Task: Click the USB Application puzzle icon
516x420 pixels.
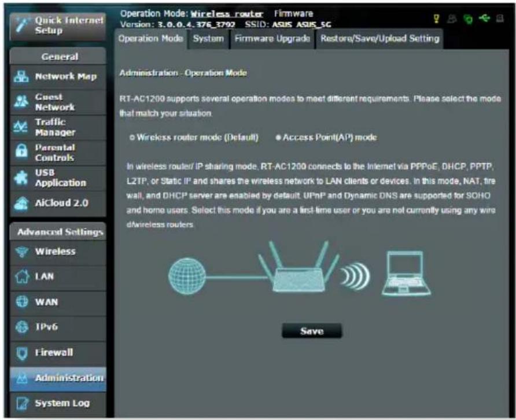Action: (x=21, y=178)
